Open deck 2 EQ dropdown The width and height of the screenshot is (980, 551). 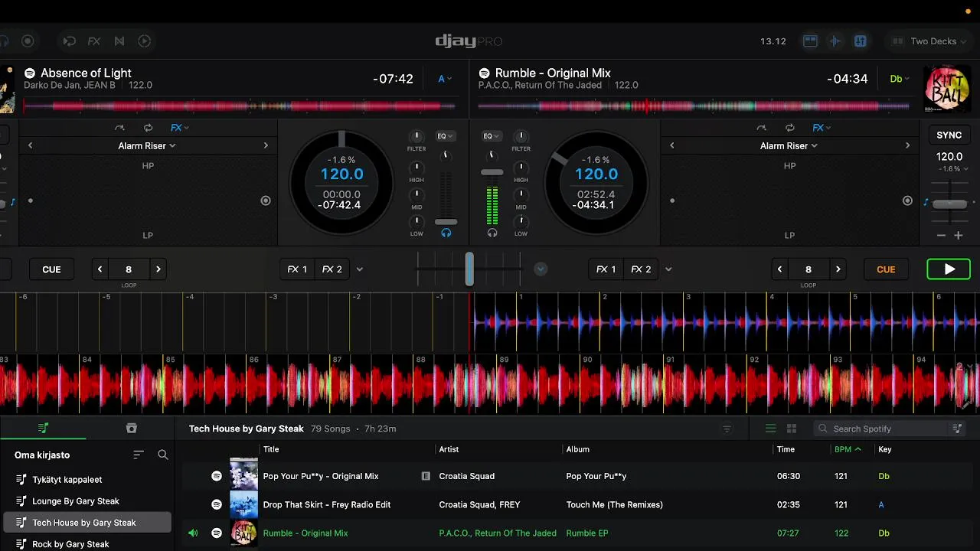coord(492,136)
